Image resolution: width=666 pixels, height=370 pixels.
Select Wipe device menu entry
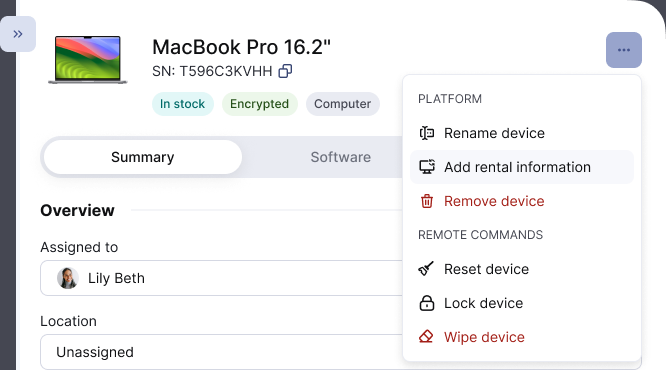pos(522,337)
